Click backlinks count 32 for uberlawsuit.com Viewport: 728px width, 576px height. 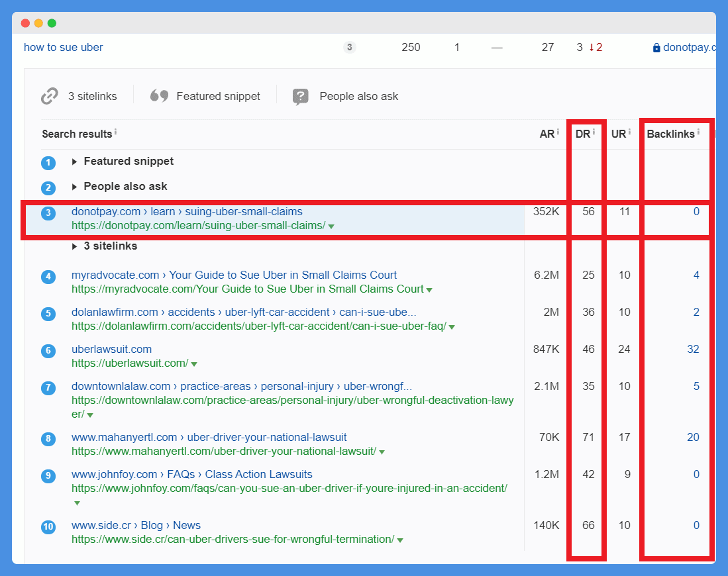693,350
